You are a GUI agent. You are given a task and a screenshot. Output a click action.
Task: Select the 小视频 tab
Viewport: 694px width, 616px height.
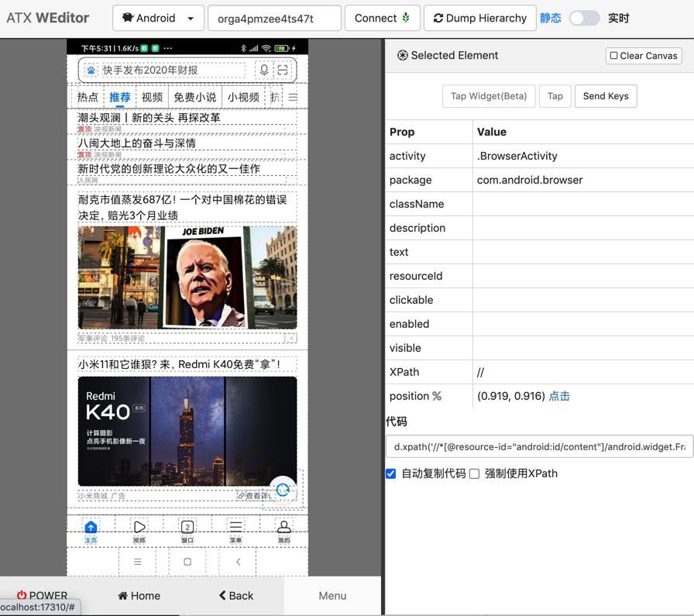243,97
